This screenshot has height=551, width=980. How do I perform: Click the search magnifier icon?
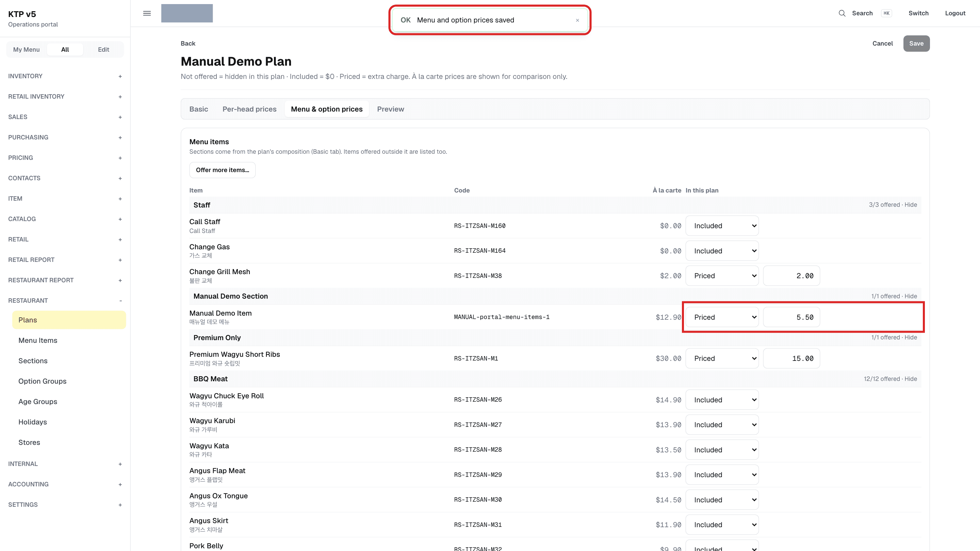(x=842, y=13)
